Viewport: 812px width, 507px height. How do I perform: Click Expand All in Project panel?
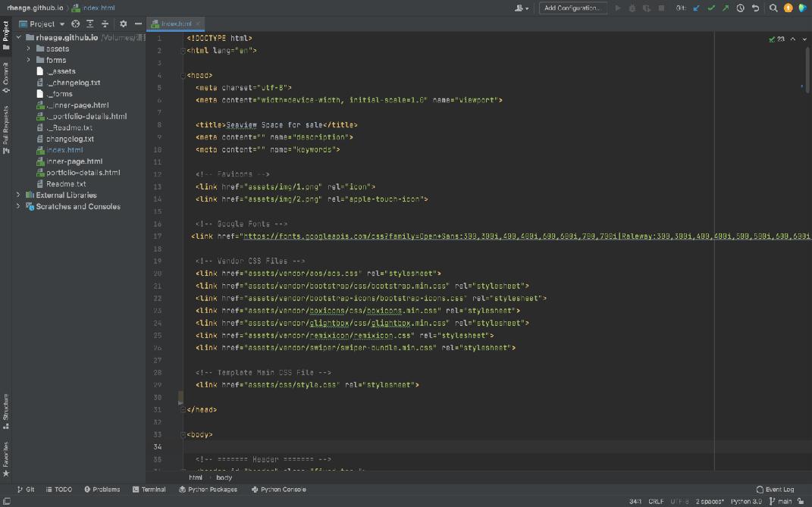(90, 23)
